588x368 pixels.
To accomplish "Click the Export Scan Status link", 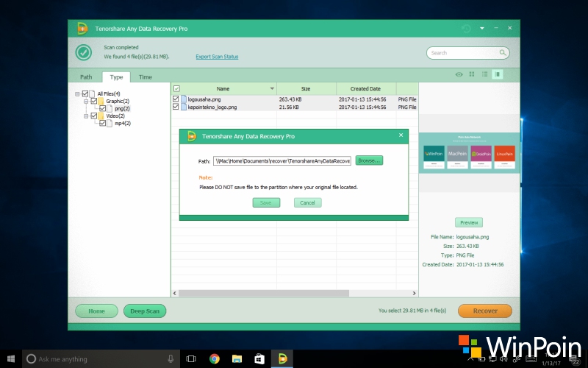I will [217, 57].
